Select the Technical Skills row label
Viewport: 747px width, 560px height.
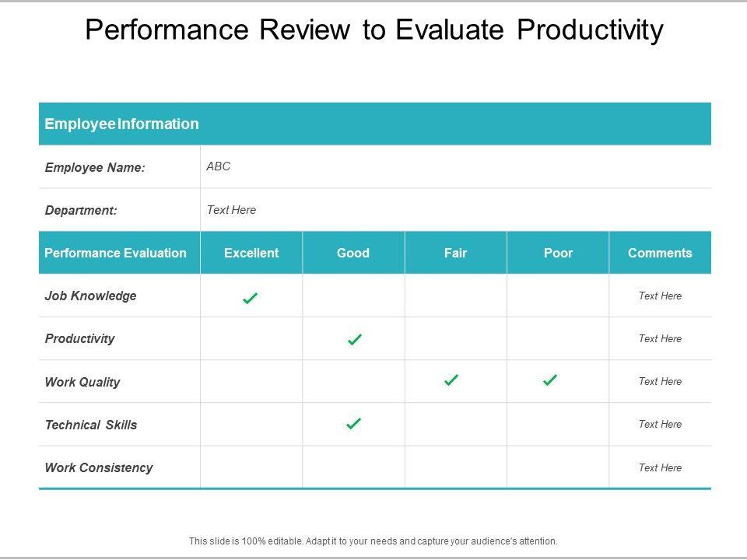coord(91,425)
